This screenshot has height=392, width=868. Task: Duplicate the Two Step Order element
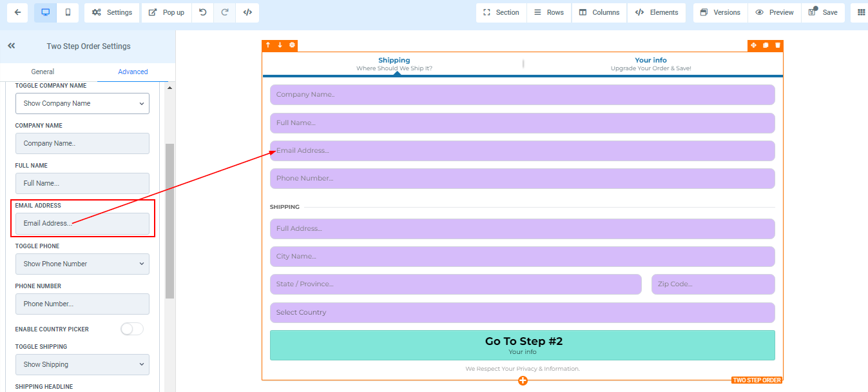point(766,45)
